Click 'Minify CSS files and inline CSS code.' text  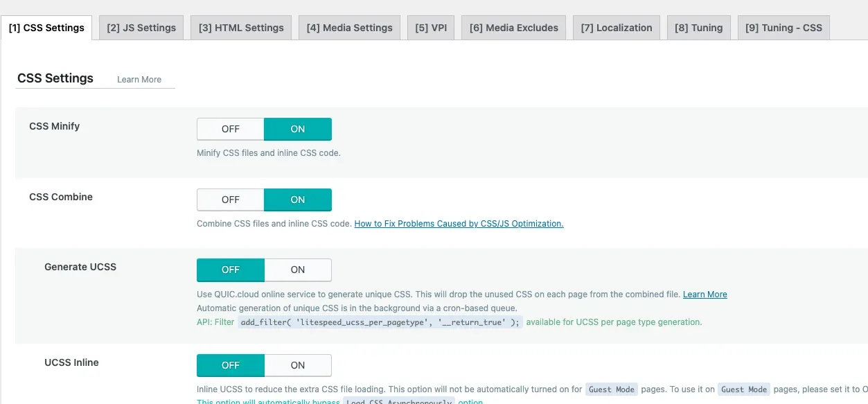pyautogui.click(x=269, y=152)
